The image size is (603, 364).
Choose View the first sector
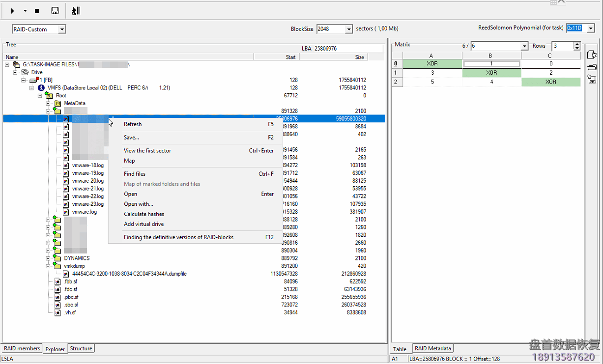(x=196, y=151)
